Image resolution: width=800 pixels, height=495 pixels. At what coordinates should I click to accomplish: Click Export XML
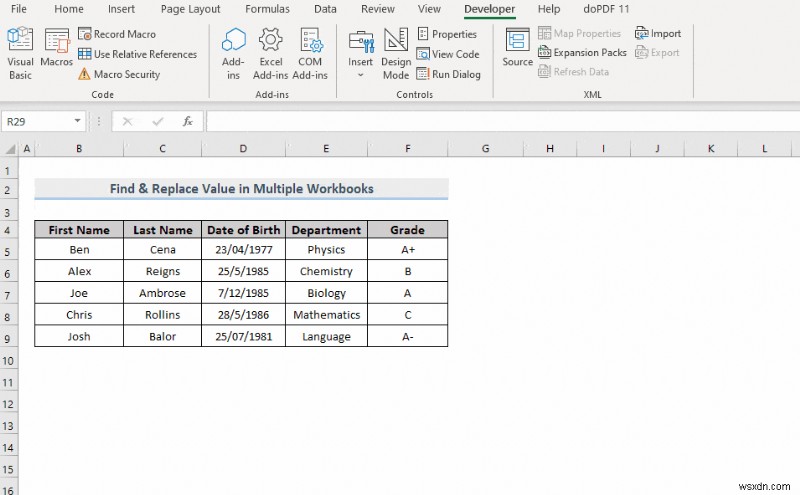click(657, 53)
